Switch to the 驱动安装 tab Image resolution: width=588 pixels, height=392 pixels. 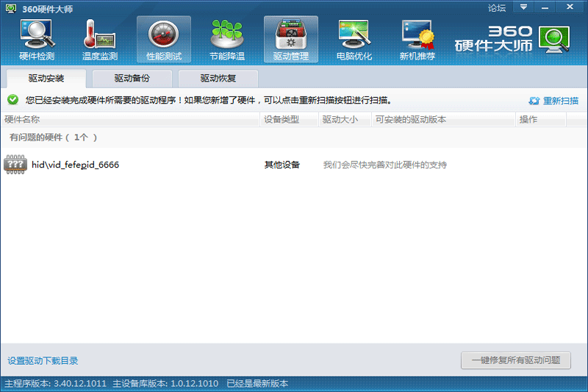pos(46,78)
